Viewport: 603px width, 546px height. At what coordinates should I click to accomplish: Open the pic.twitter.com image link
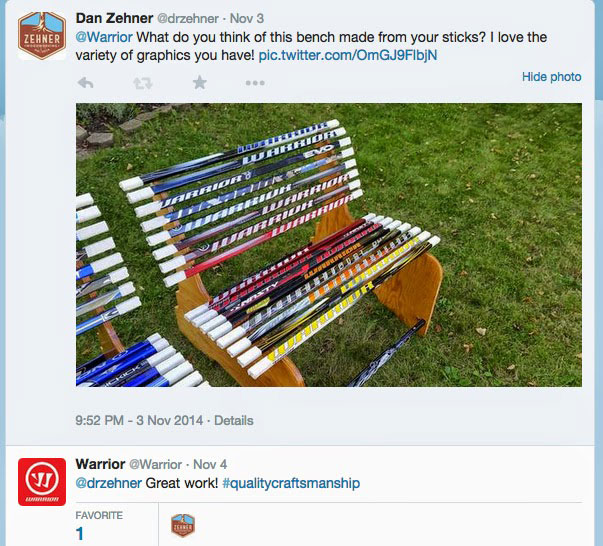point(348,55)
